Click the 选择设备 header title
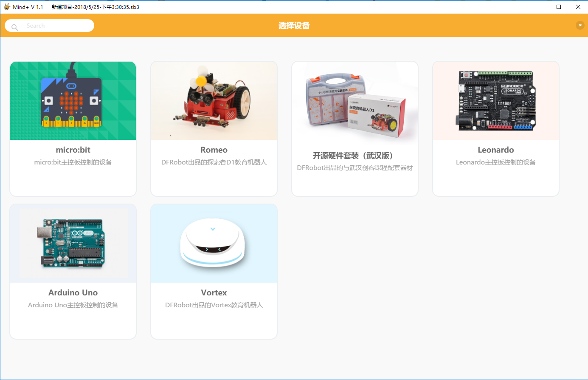Viewport: 588px width, 380px height. coord(294,26)
